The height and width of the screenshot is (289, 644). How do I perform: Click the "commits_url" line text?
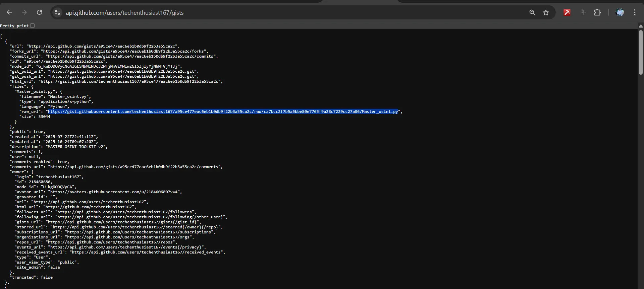pos(114,56)
